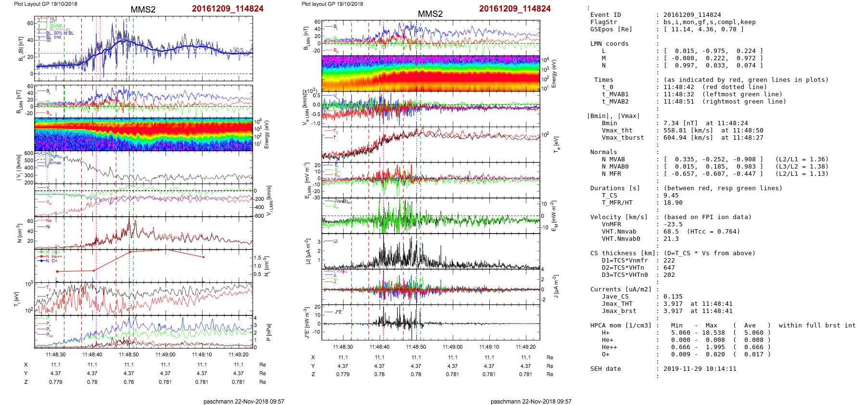Click the |J| [µA m⁻²] axis label
Screen dimensions: 868x405
tap(307, 252)
